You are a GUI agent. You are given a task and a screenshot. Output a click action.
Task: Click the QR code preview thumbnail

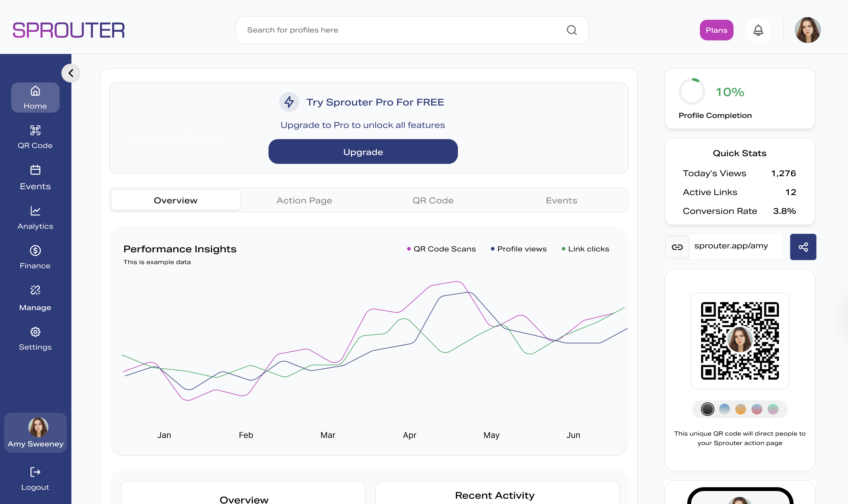[740, 341]
